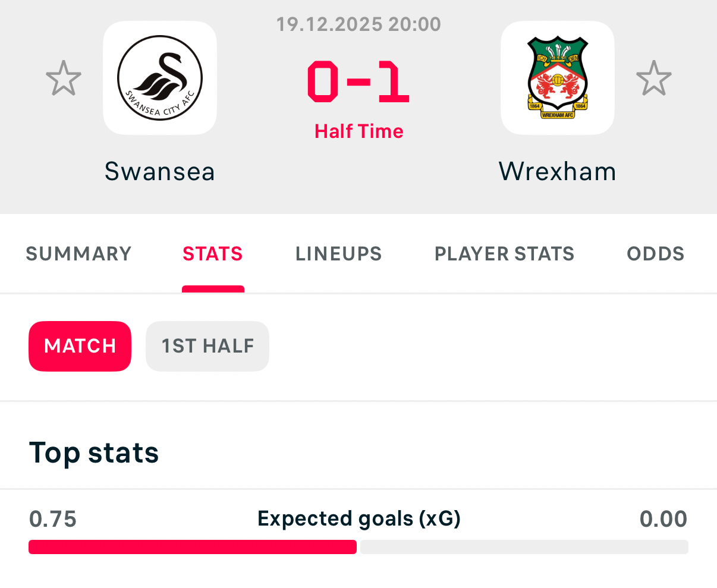This screenshot has height=588, width=717.
Task: Click Wrexham's grey xG bar
Action: click(524, 547)
